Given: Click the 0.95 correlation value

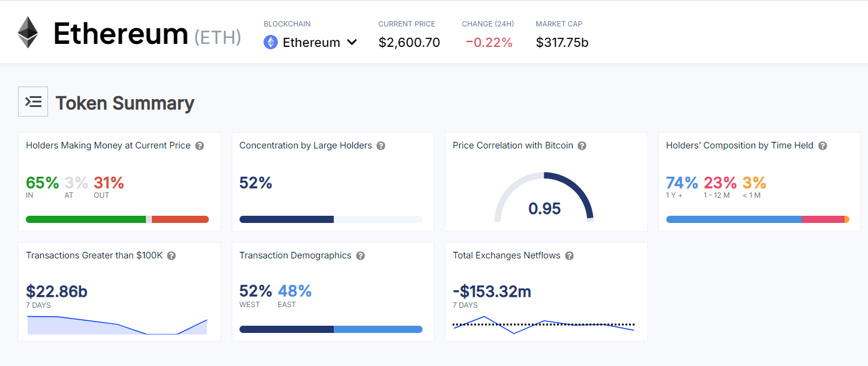Looking at the screenshot, I should (544, 209).
